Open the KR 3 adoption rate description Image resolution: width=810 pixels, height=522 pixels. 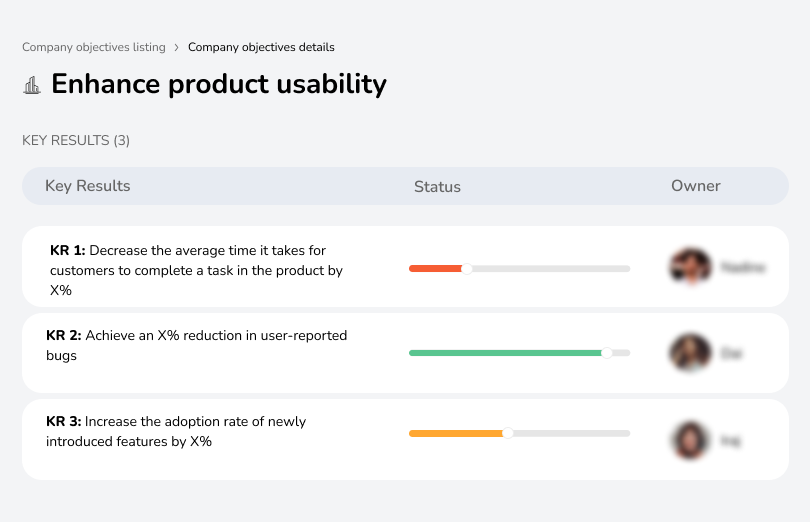176,431
